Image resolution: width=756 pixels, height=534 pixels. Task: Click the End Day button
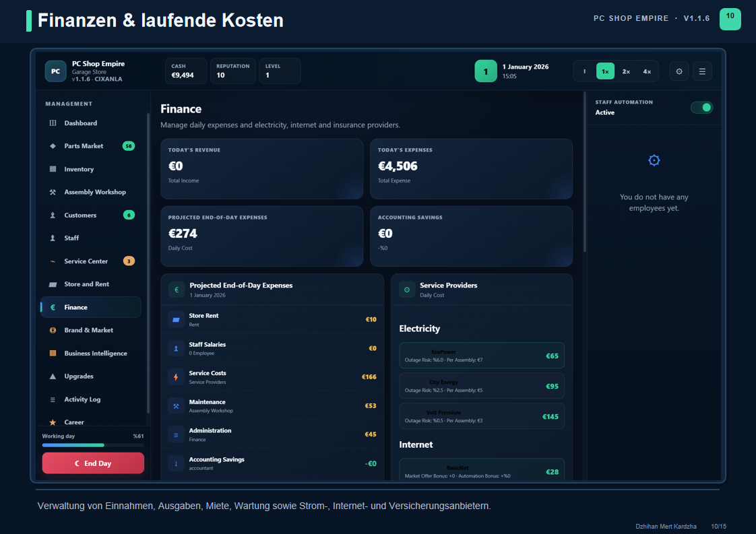pos(93,463)
